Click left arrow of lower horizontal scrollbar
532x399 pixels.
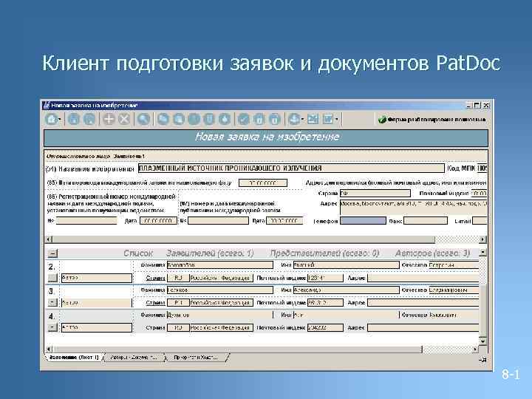click(49, 349)
